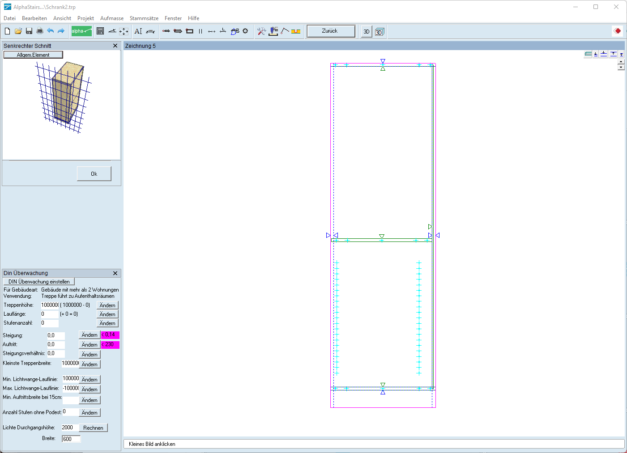The width and height of the screenshot is (627, 453).
Task: Open the Ansicht menu
Action: pos(62,18)
